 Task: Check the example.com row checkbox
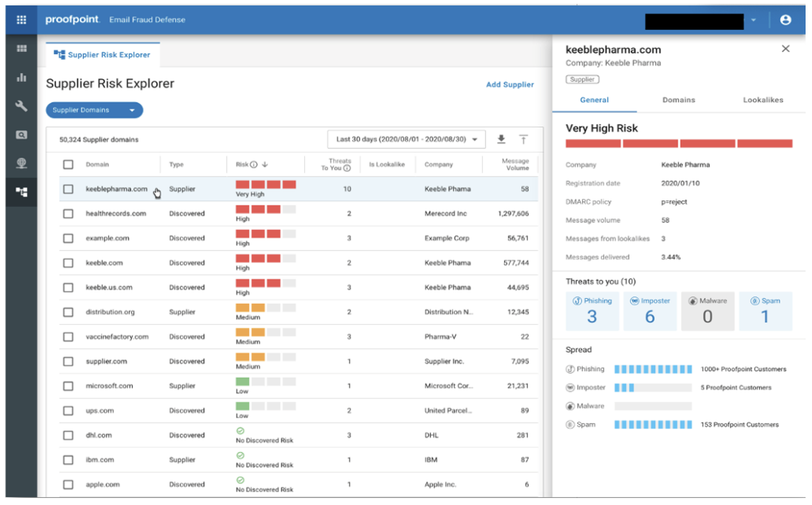point(68,238)
